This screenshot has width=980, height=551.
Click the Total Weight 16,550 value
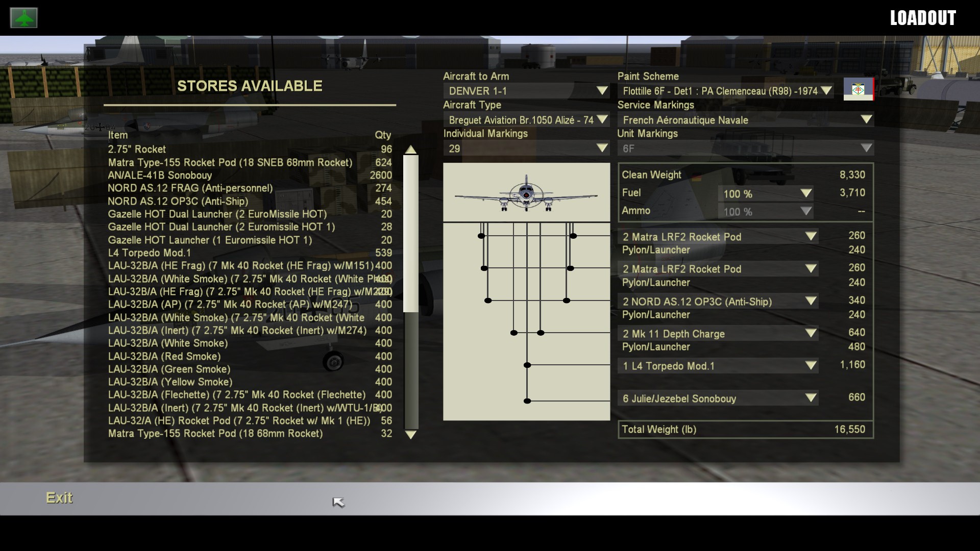click(x=850, y=430)
